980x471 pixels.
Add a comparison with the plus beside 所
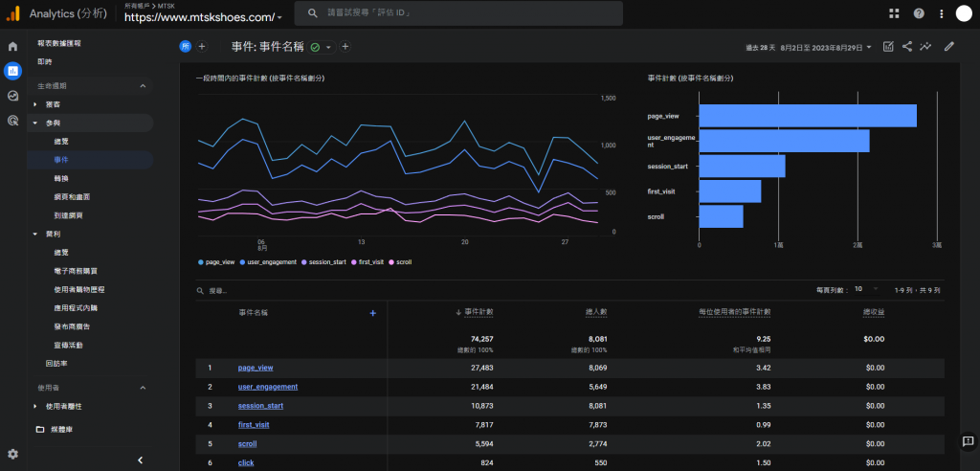tap(202, 46)
